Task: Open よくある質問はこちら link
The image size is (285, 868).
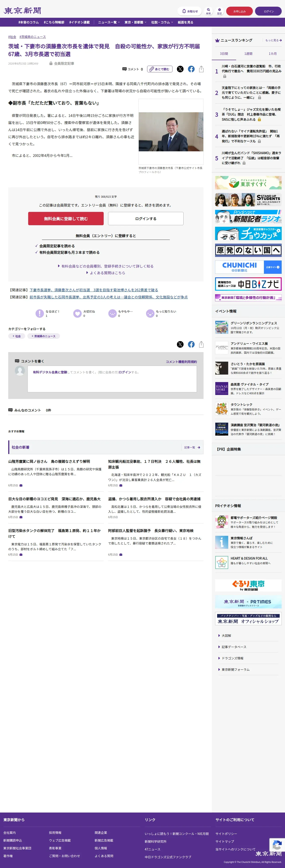Action: coord(106,273)
